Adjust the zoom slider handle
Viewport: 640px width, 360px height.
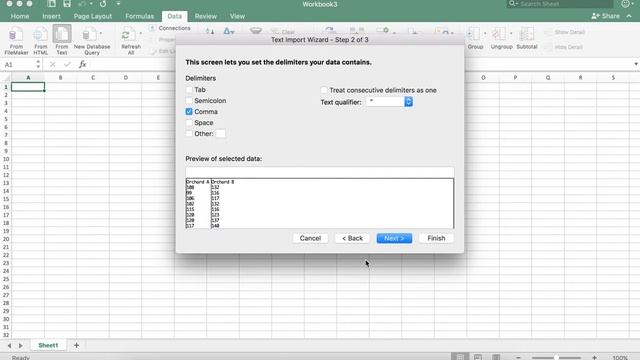pyautogui.click(x=556, y=358)
